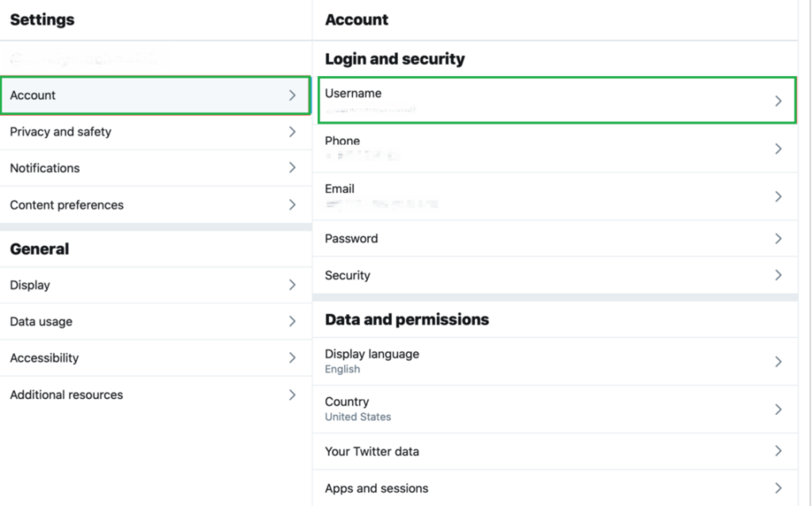
Task: Go to Data usage settings
Action: [x=41, y=321]
